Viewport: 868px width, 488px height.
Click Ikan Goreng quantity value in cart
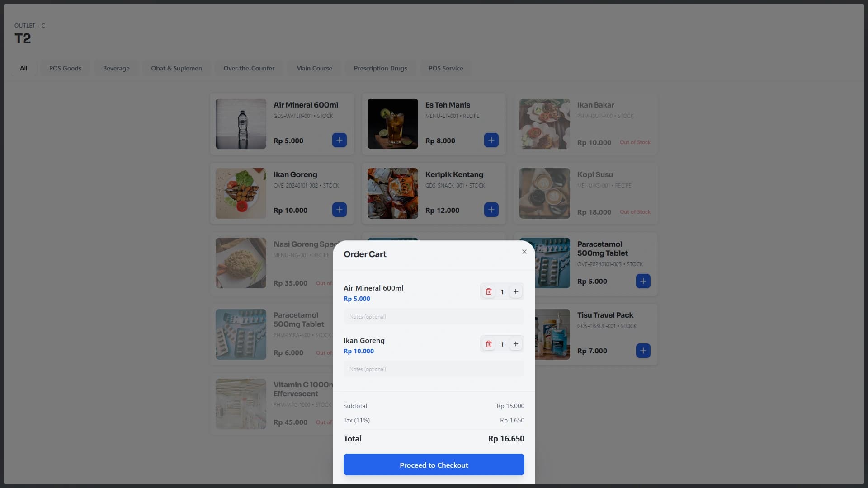pyautogui.click(x=502, y=344)
